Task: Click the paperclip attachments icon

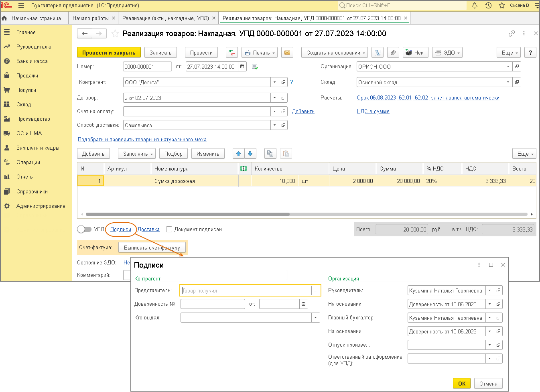Action: (393, 53)
